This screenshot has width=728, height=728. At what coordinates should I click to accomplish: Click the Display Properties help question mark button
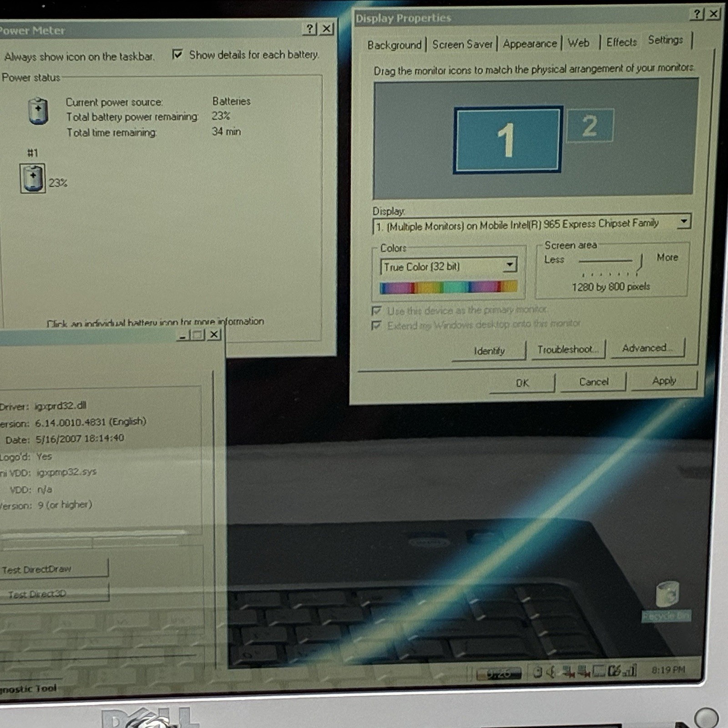[697, 14]
